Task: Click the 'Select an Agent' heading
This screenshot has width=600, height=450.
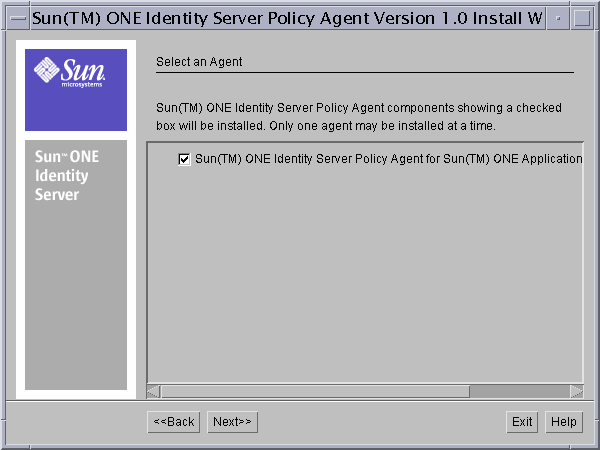Action: (199, 62)
